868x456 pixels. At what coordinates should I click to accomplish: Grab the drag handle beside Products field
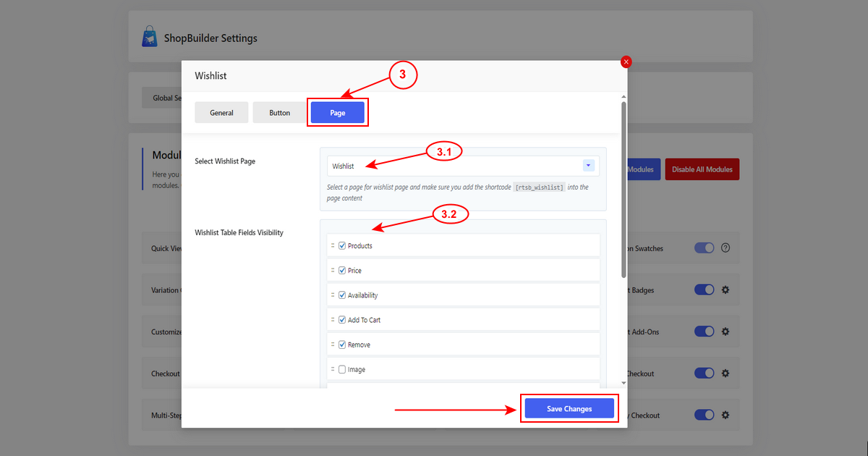333,246
